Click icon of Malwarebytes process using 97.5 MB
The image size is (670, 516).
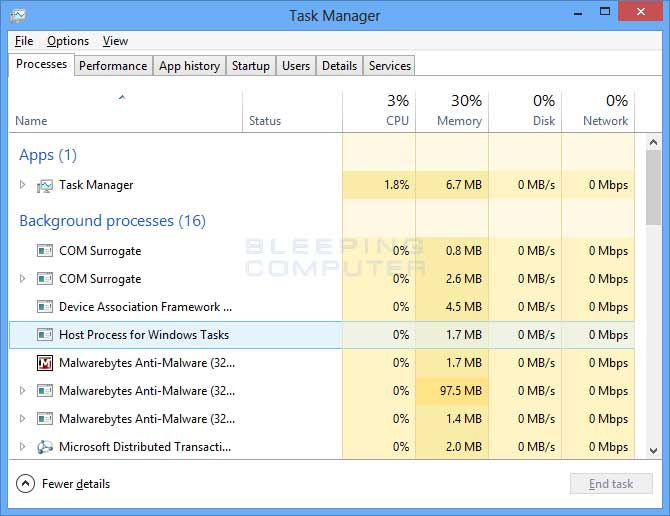(x=45, y=391)
